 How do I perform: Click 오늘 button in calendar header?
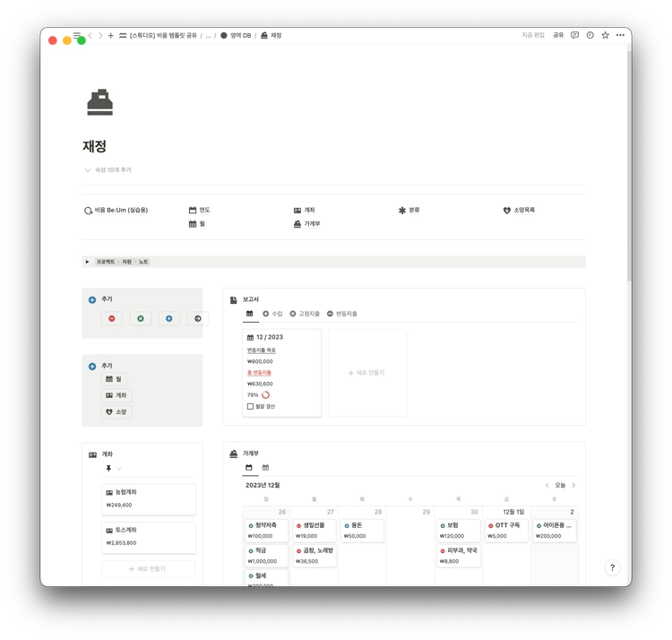pos(560,485)
